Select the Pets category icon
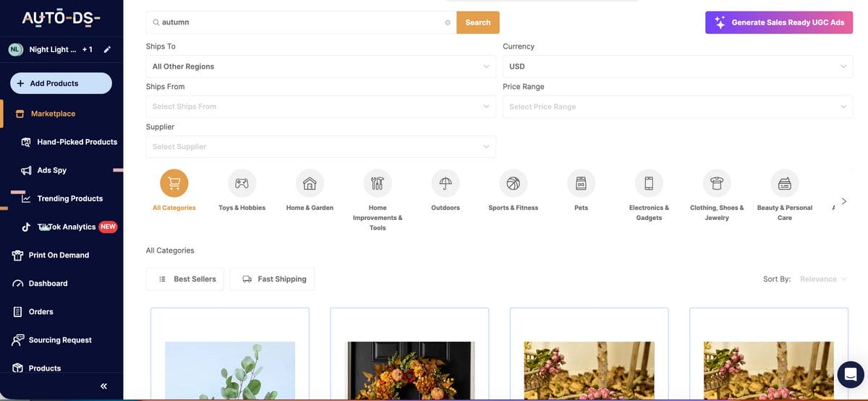 (581, 183)
